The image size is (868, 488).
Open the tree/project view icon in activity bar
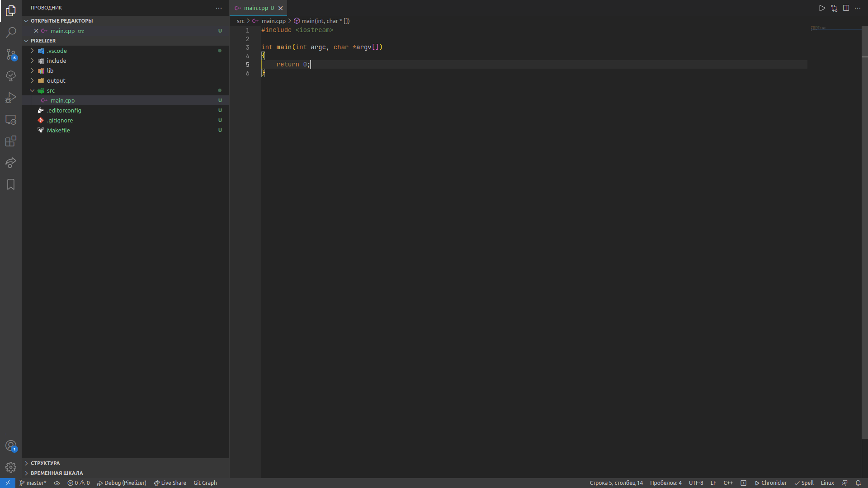pos(11,76)
